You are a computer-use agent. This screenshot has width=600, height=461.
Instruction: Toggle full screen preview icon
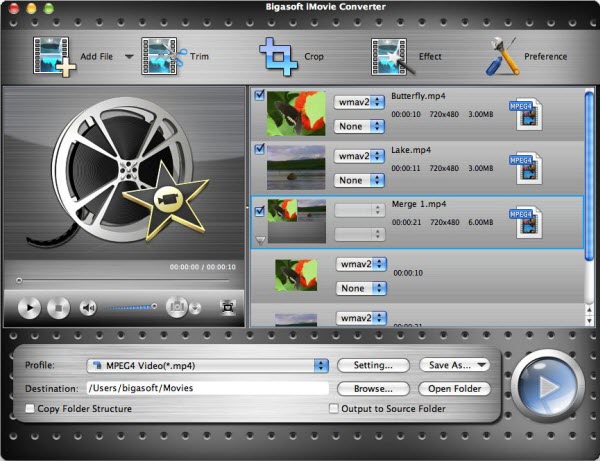(x=228, y=307)
